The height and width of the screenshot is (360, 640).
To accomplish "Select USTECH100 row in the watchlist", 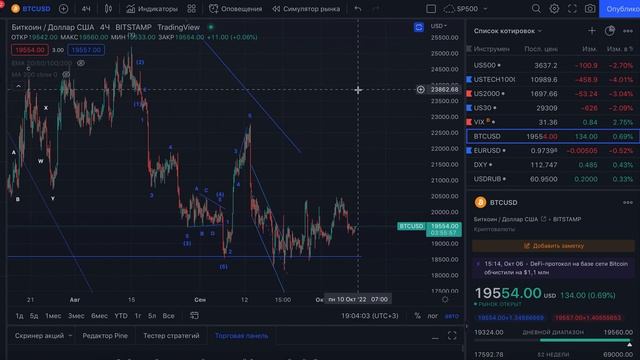I will [553, 80].
